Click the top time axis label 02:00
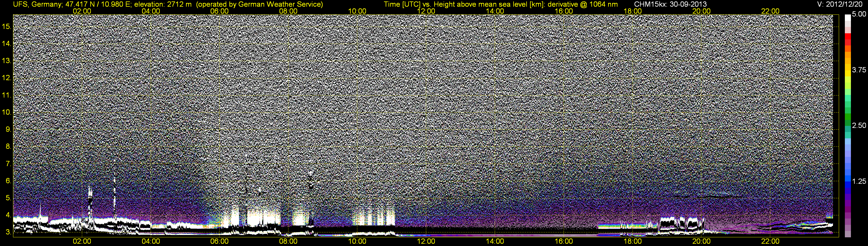 [x=82, y=11]
